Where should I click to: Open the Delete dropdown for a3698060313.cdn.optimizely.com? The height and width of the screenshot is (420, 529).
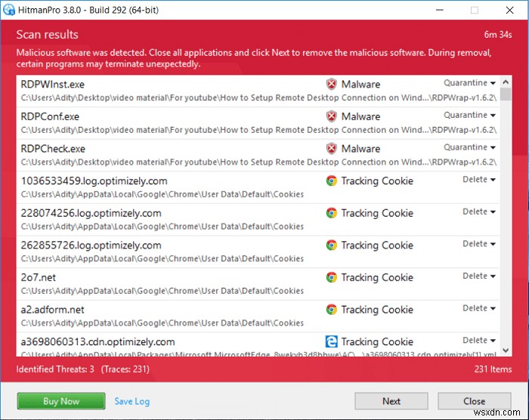click(478, 340)
